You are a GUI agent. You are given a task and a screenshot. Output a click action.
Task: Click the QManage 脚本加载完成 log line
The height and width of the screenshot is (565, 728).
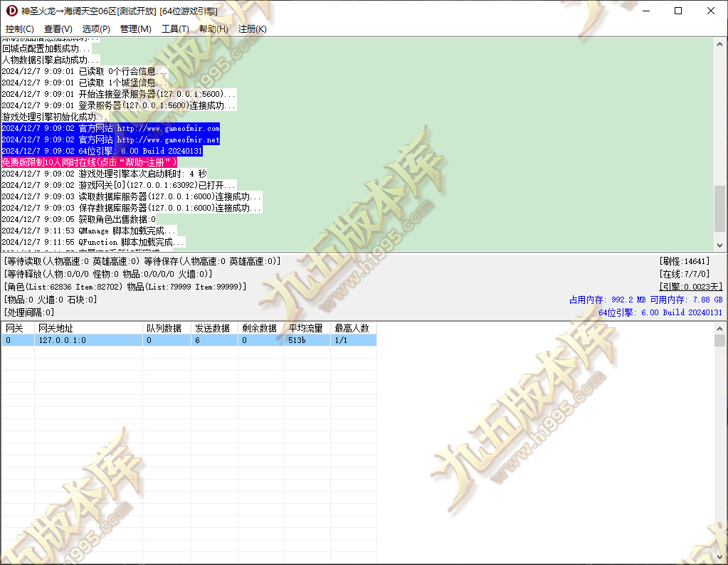(89, 231)
